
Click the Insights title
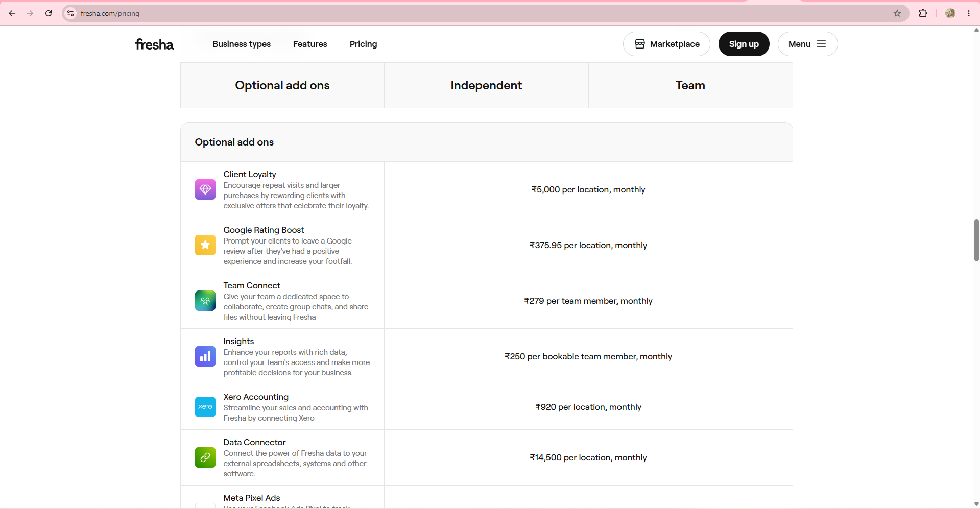[238, 341]
